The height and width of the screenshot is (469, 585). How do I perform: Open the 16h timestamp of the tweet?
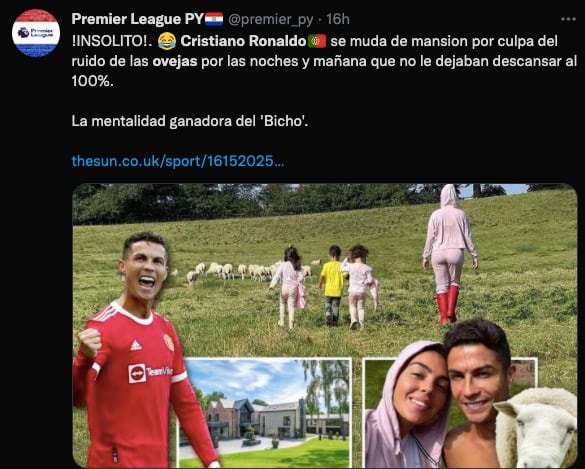[x=338, y=19]
